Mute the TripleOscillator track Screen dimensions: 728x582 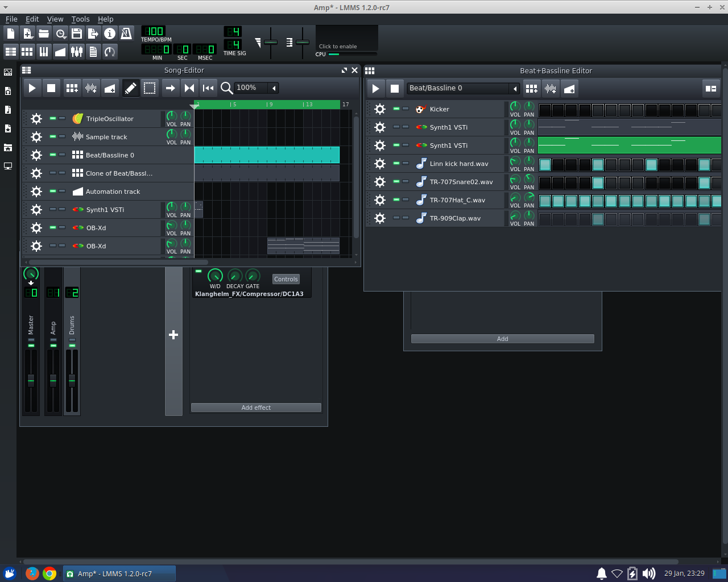pos(52,118)
